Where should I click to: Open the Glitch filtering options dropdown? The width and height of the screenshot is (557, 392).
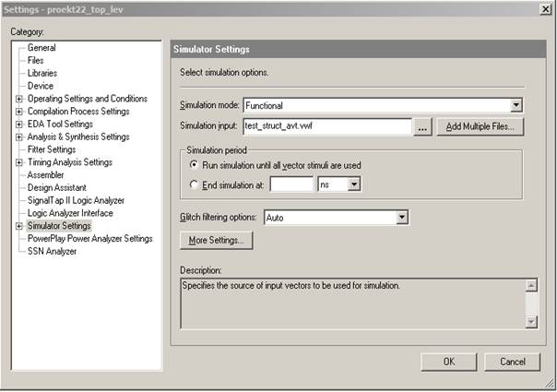pos(401,218)
